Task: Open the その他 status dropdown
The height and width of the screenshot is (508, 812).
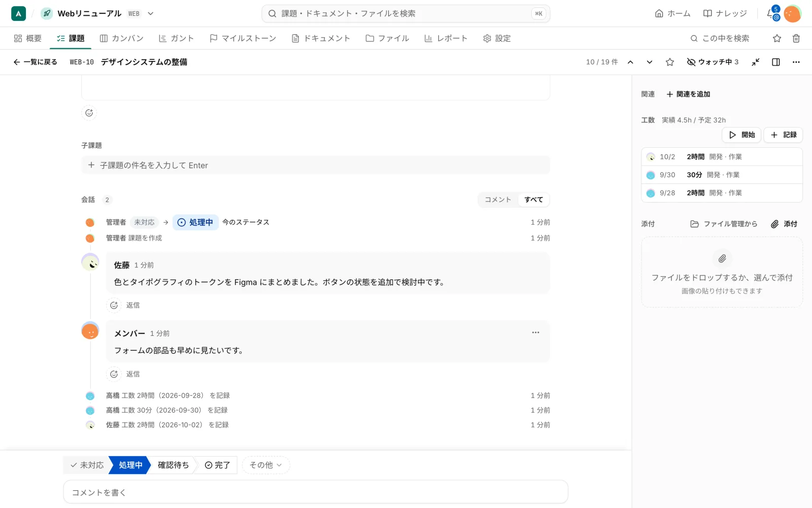Action: click(265, 465)
